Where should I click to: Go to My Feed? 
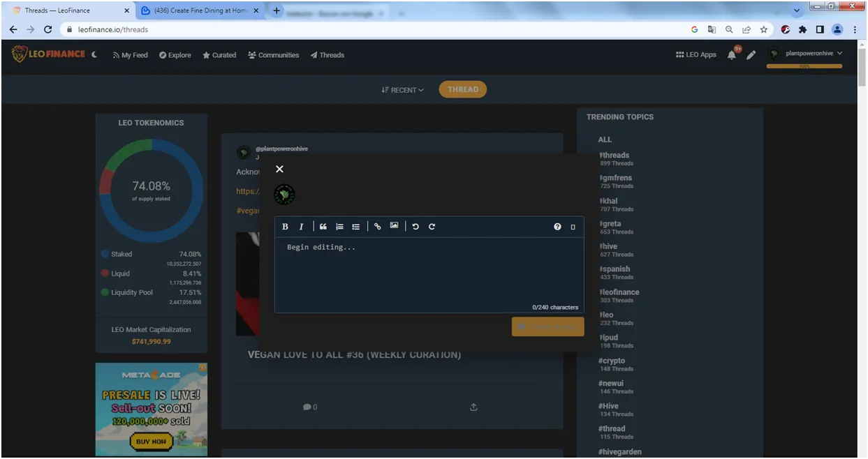[x=131, y=55]
